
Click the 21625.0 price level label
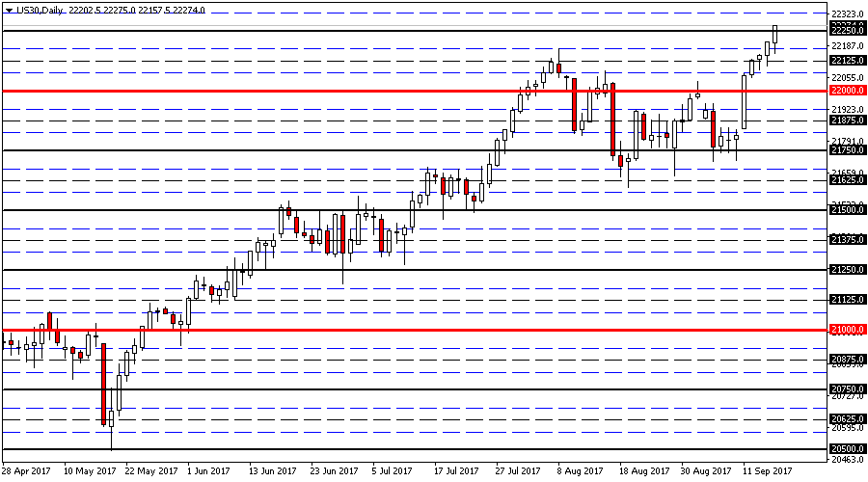click(x=846, y=179)
